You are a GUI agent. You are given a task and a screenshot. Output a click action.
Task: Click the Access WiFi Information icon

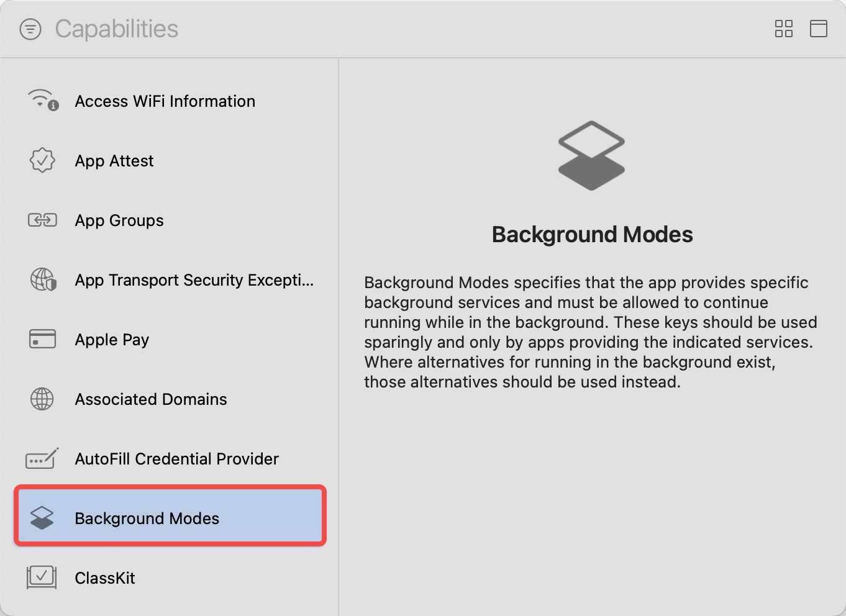(43, 100)
